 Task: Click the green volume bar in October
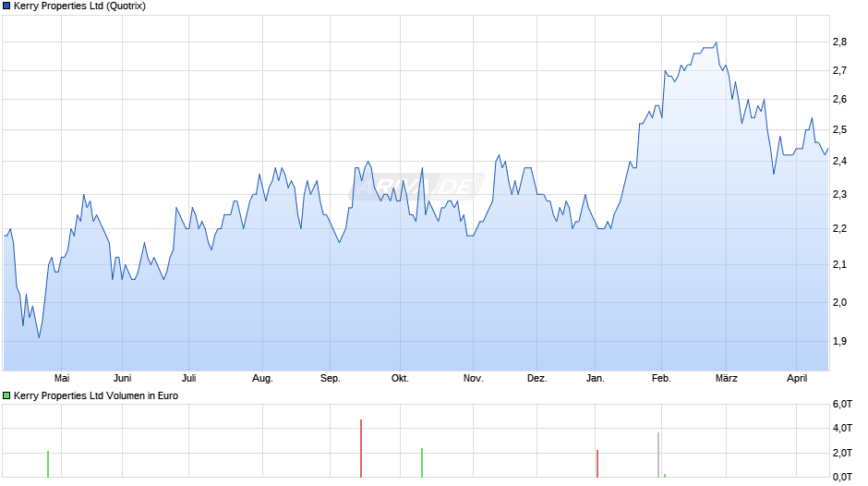[x=422, y=463]
